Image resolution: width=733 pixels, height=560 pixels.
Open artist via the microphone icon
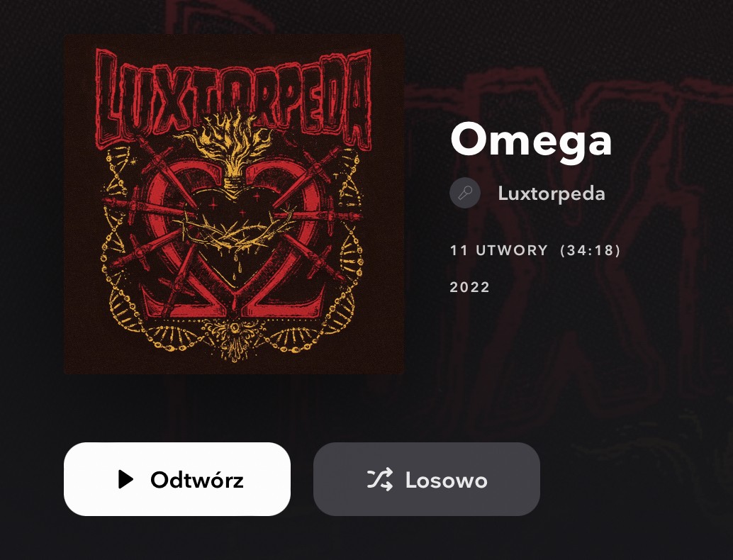[464, 193]
